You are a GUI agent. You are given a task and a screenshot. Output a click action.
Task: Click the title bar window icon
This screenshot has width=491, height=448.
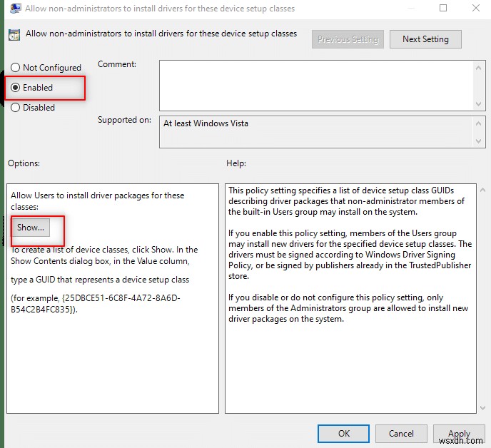(16, 8)
